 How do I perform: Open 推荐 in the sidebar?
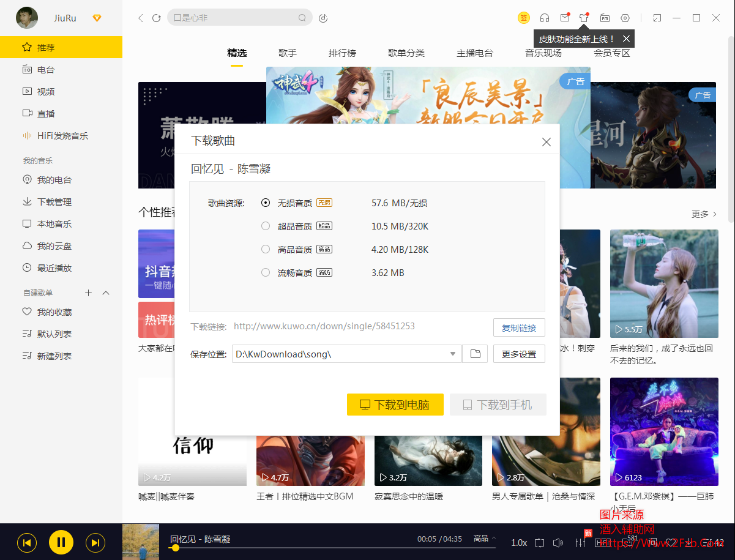[61, 47]
